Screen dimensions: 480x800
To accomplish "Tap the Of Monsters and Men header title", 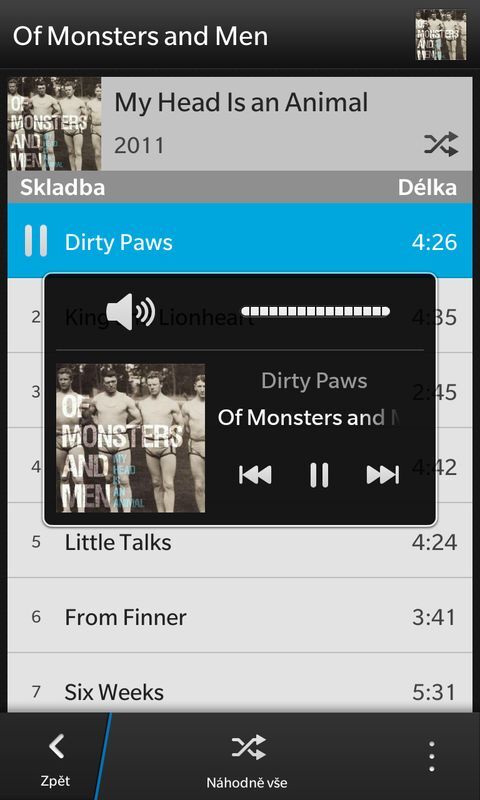I will (x=140, y=36).
